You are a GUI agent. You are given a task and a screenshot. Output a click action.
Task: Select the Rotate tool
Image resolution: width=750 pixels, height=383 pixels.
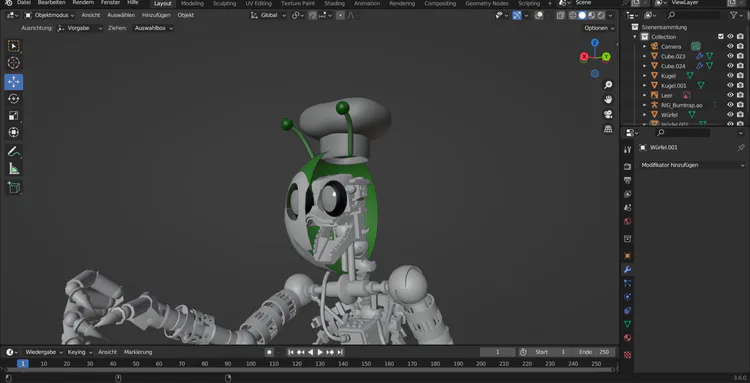(13, 98)
